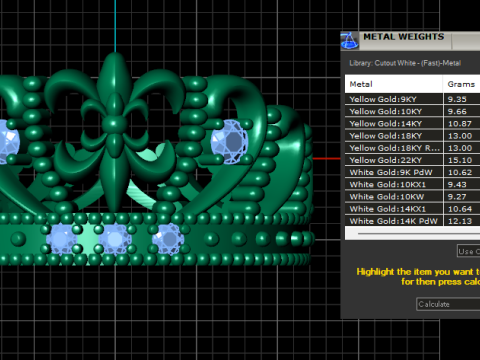Click the 10.62 grams value

tap(460, 172)
